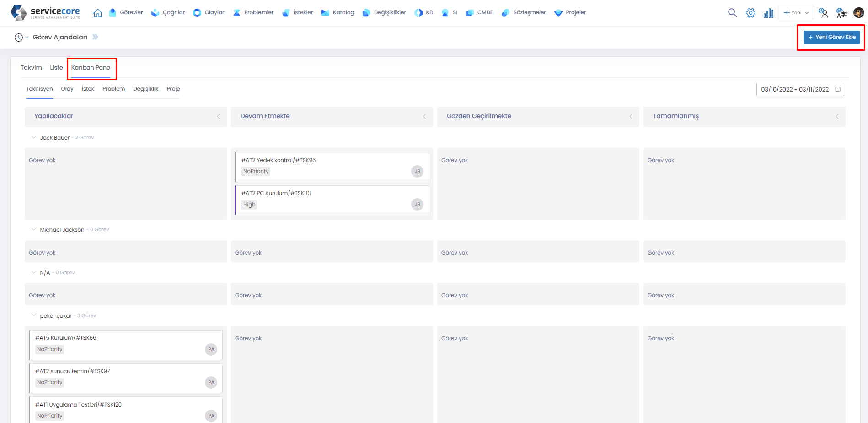Open Çağrılar module icon
868x423 pixels.
155,13
